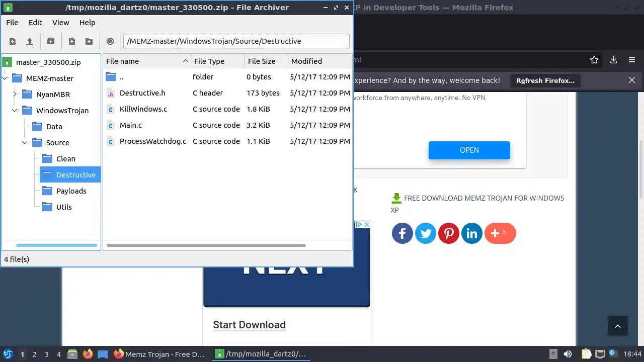This screenshot has width=644, height=362.
Task: Share page on Facebook icon
Action: coord(403,233)
